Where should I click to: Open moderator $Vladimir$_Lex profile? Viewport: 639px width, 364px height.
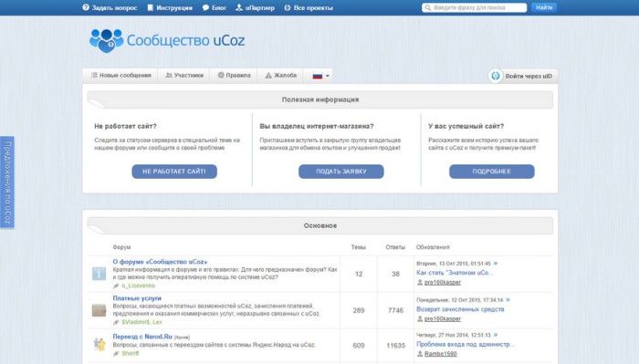point(141,322)
